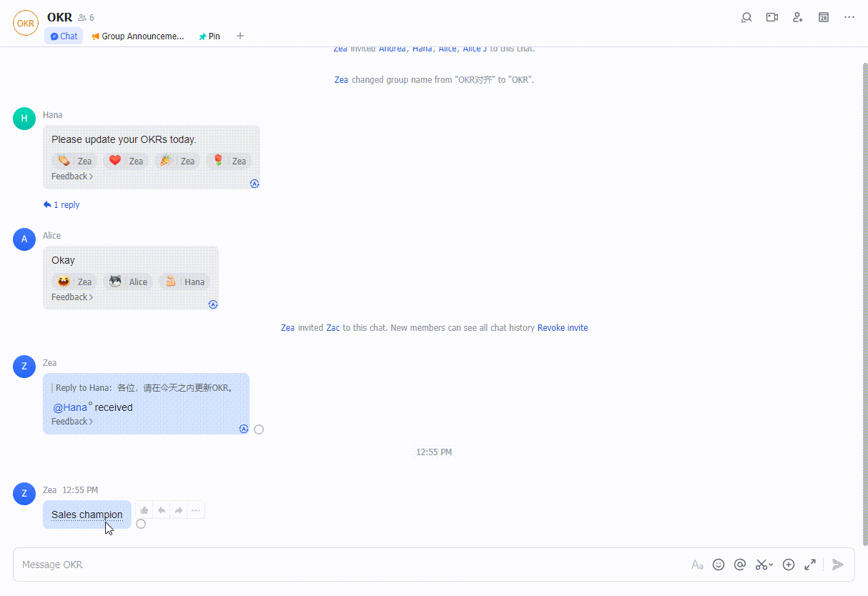Open the Group Announcement tab
The image size is (868, 596).
coord(138,36)
